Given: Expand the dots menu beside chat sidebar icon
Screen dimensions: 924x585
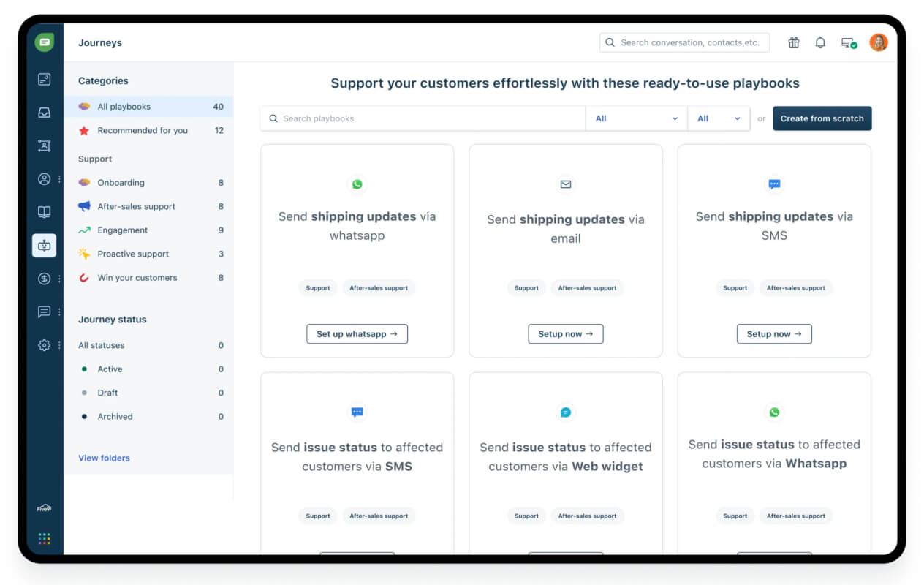Looking at the screenshot, I should 59,312.
